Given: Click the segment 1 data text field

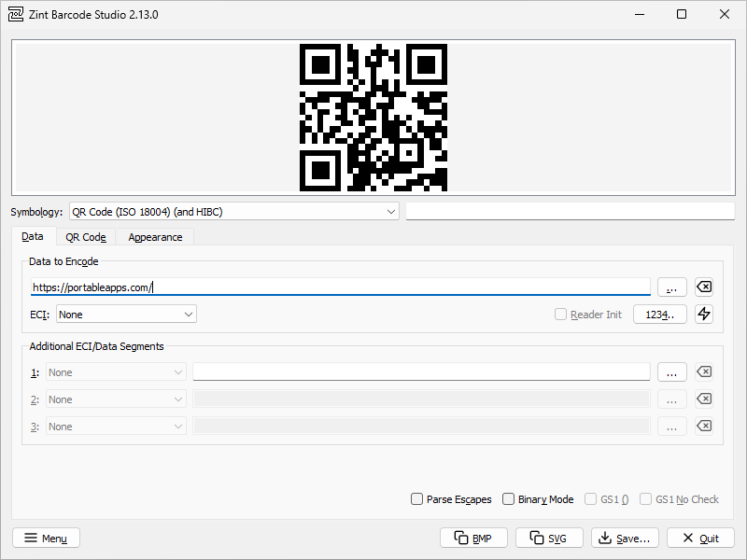Looking at the screenshot, I should [x=421, y=372].
